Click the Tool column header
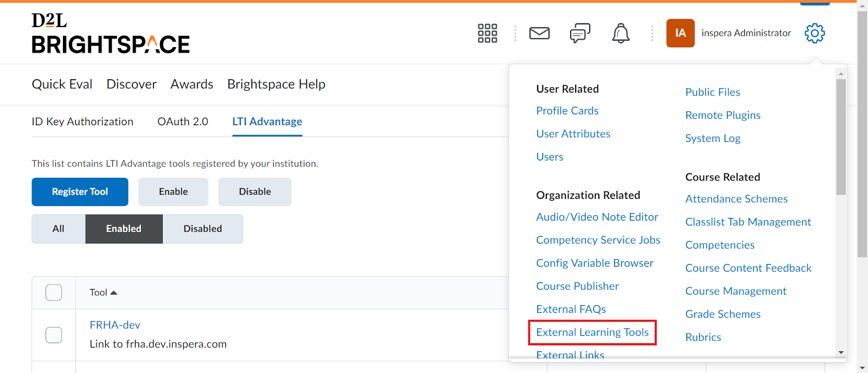This screenshot has width=868, height=373. [x=98, y=293]
